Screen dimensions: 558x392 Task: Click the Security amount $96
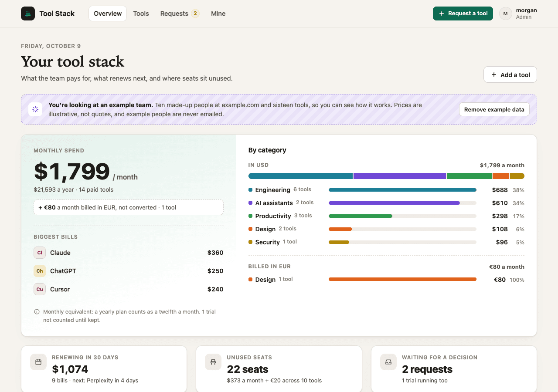pos(502,242)
